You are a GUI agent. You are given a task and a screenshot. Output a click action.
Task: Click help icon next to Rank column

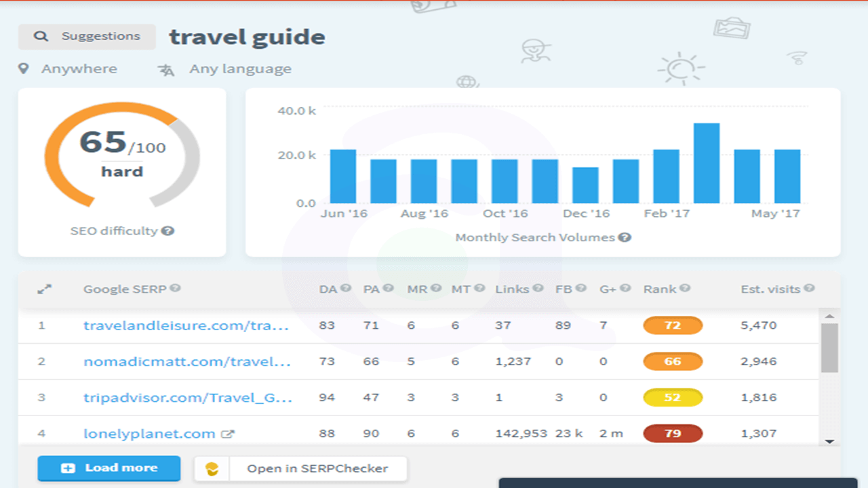[685, 289]
